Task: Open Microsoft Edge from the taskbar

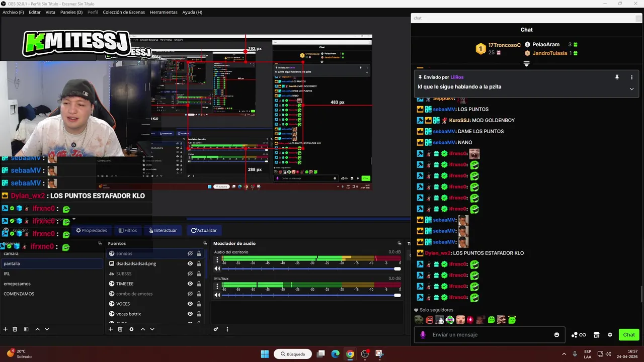Action: [x=335, y=354]
